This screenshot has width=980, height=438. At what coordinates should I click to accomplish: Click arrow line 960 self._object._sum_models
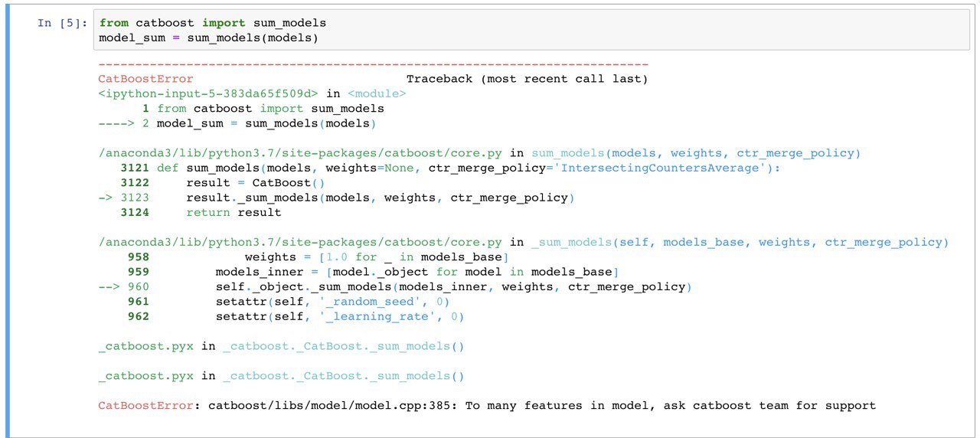pyautogui.click(x=395, y=286)
